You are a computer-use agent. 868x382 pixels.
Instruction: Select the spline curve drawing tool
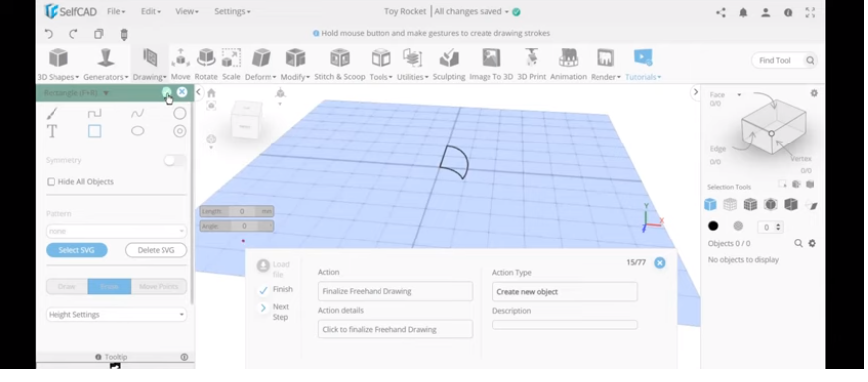[138, 114]
